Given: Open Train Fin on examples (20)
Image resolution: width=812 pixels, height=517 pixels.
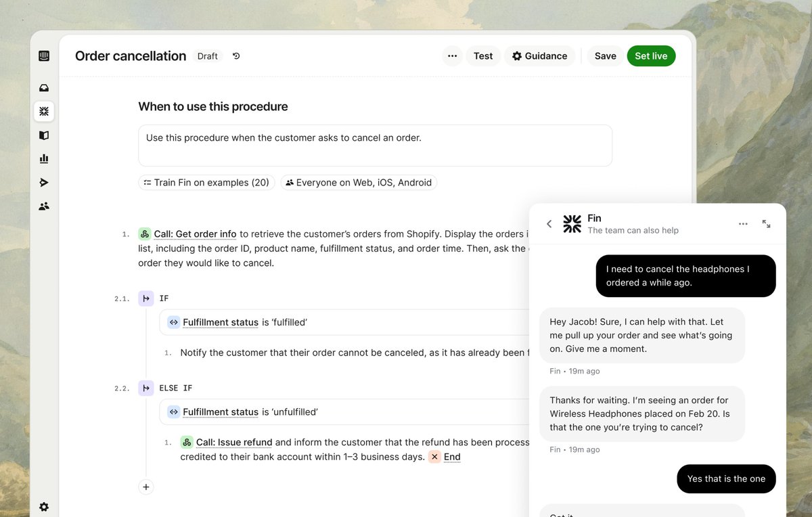Looking at the screenshot, I should pyautogui.click(x=206, y=183).
